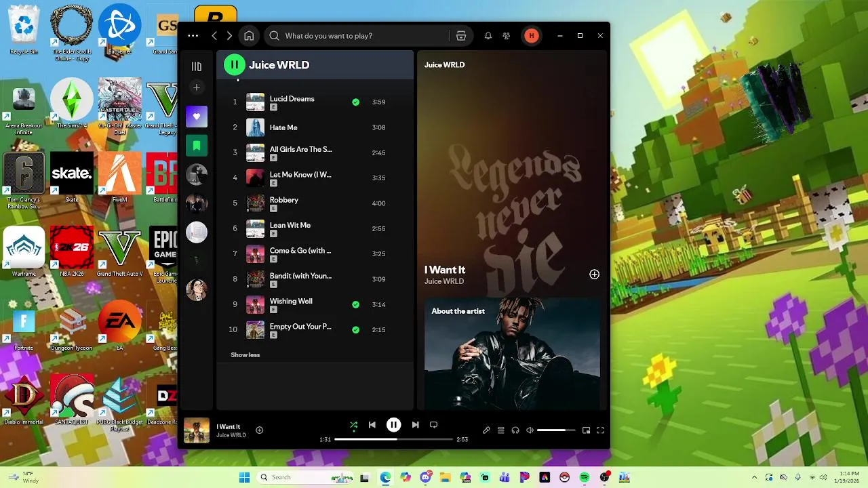Screen dimensions: 868x488
Task: Open Juice WRLD heading in now playing panel
Action: point(444,65)
